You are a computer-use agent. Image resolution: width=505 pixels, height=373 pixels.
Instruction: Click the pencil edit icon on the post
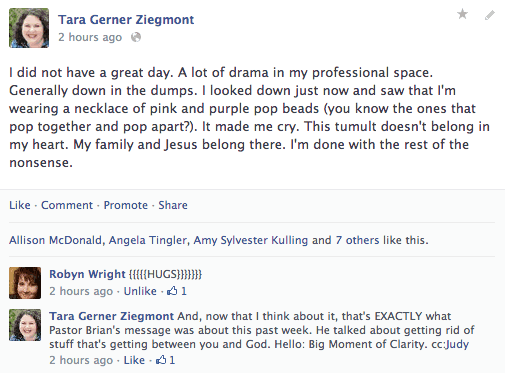[490, 15]
